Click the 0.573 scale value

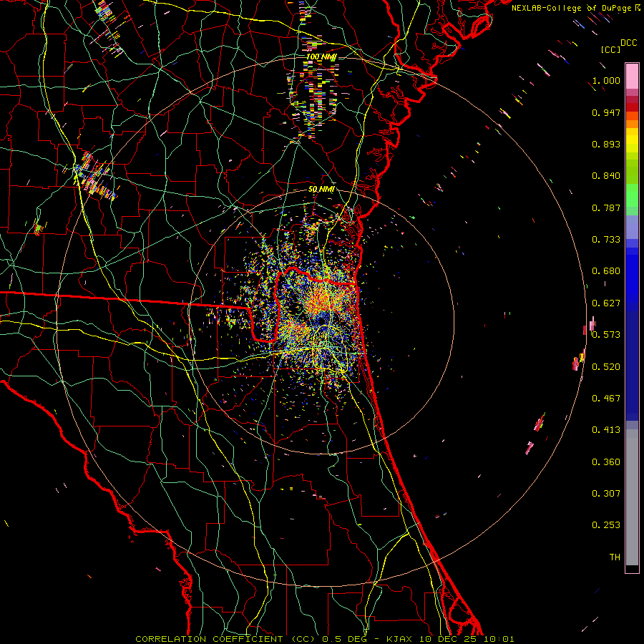pyautogui.click(x=606, y=335)
